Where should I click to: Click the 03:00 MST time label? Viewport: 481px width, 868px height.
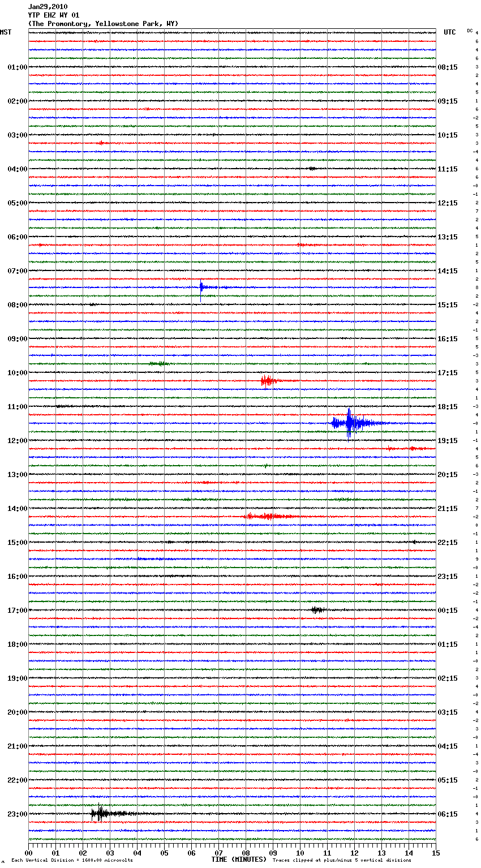click(18, 135)
